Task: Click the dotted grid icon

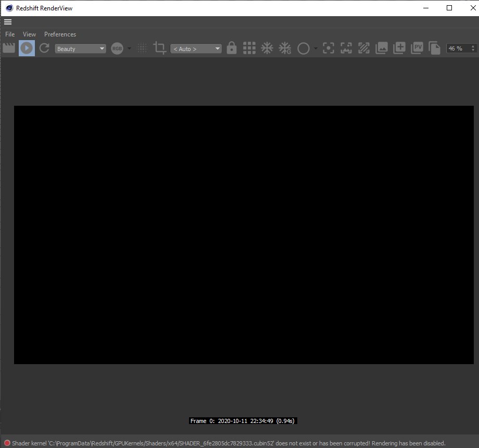Action: click(x=142, y=48)
